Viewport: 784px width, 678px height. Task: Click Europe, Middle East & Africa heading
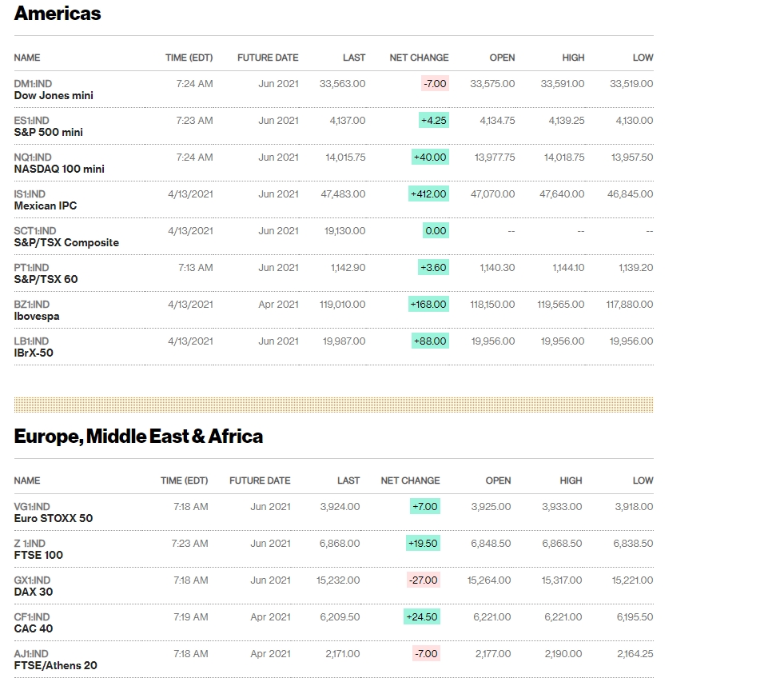pos(138,437)
